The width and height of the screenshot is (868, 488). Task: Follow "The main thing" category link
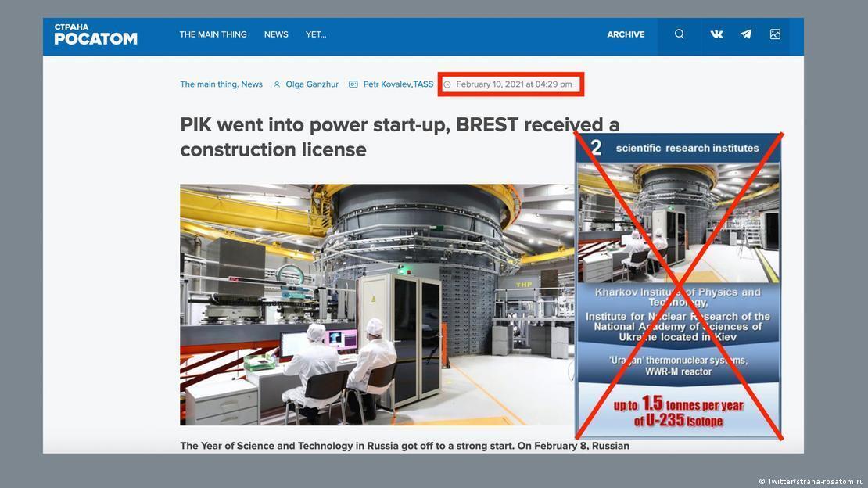coord(208,84)
